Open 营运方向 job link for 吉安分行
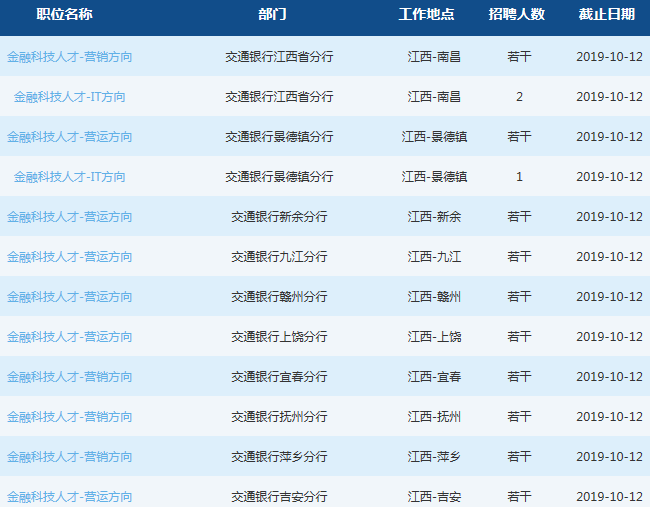This screenshot has width=650, height=507. (x=69, y=496)
